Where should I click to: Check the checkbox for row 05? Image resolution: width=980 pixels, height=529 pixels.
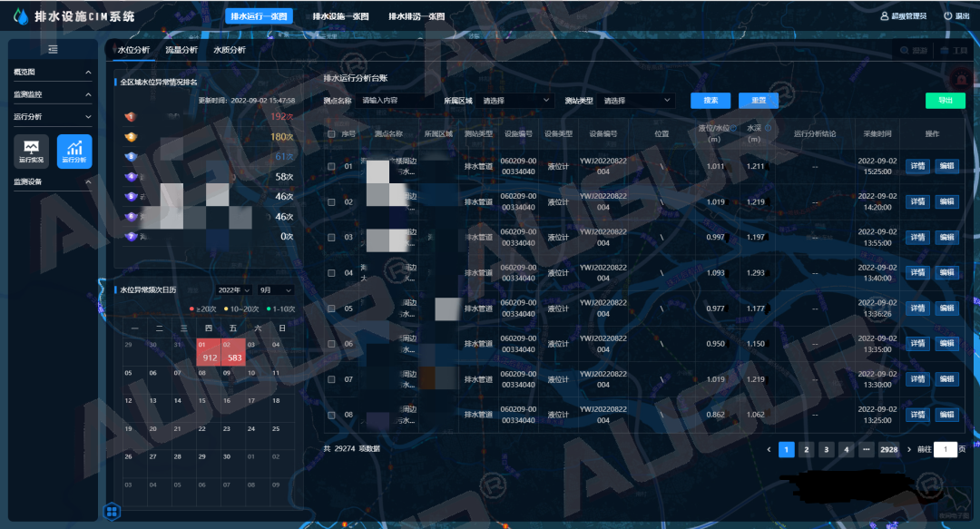click(x=331, y=309)
